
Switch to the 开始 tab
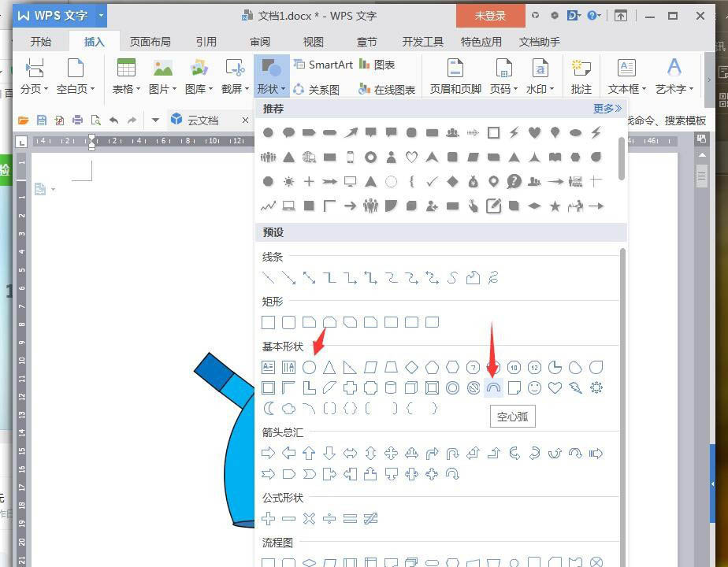click(x=41, y=42)
